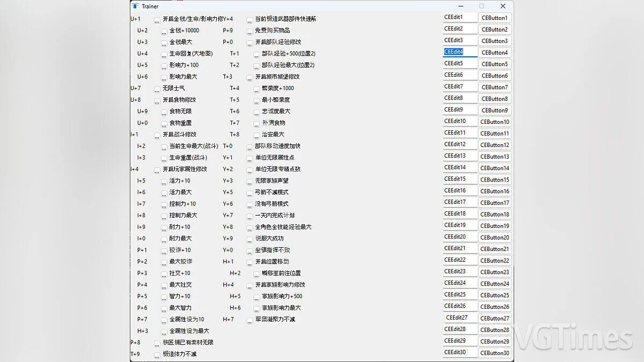Click the CEButton12 button
Viewport: 644px width, 362px height.
(495, 145)
